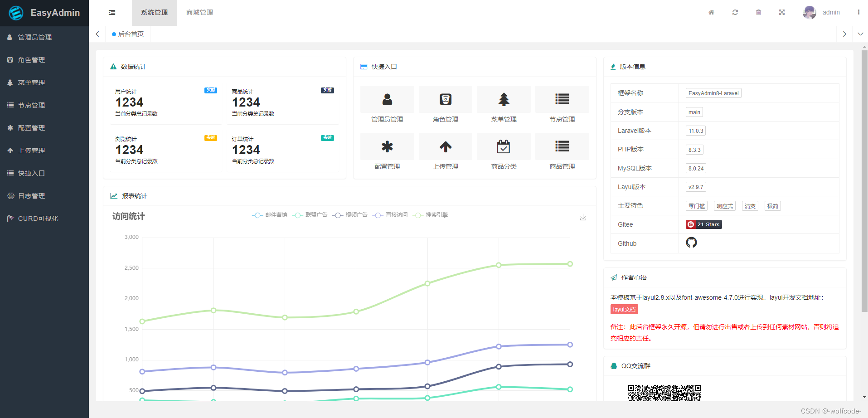Screen dimensions: 868x418
Task: Open 角色管理 via its quick entry icon
Action: 445,99
